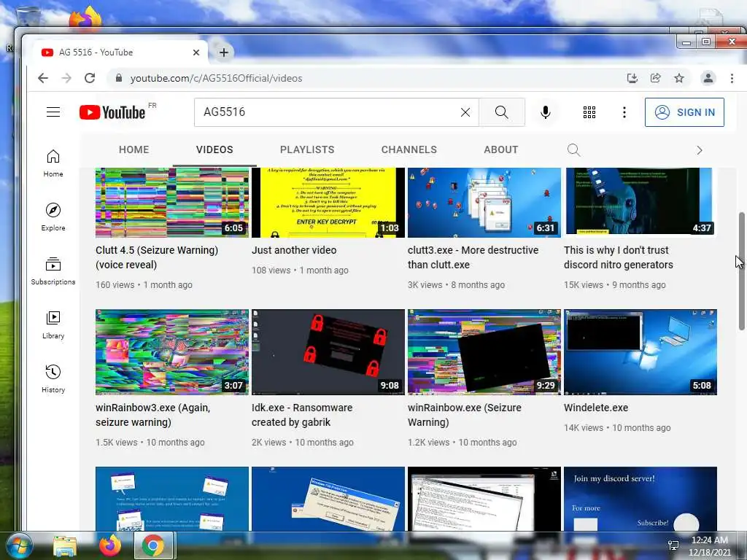Show more tabs with right chevron
The width and height of the screenshot is (747, 560).
pyautogui.click(x=700, y=150)
